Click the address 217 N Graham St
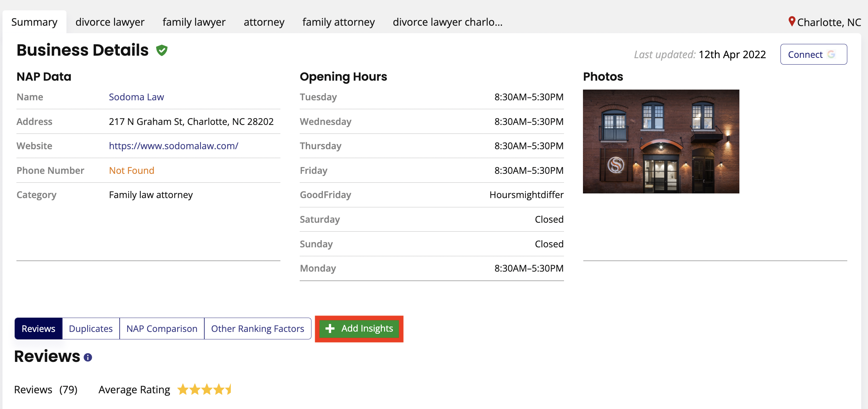This screenshot has height=409, width=868. (191, 122)
